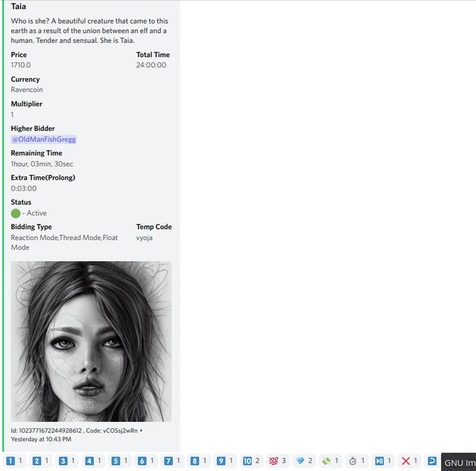Select the multiplier value 1
The image size is (476, 471).
[x=12, y=114]
